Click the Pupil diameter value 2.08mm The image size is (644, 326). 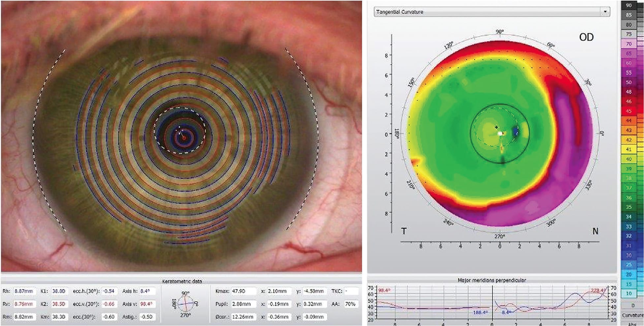tap(243, 304)
